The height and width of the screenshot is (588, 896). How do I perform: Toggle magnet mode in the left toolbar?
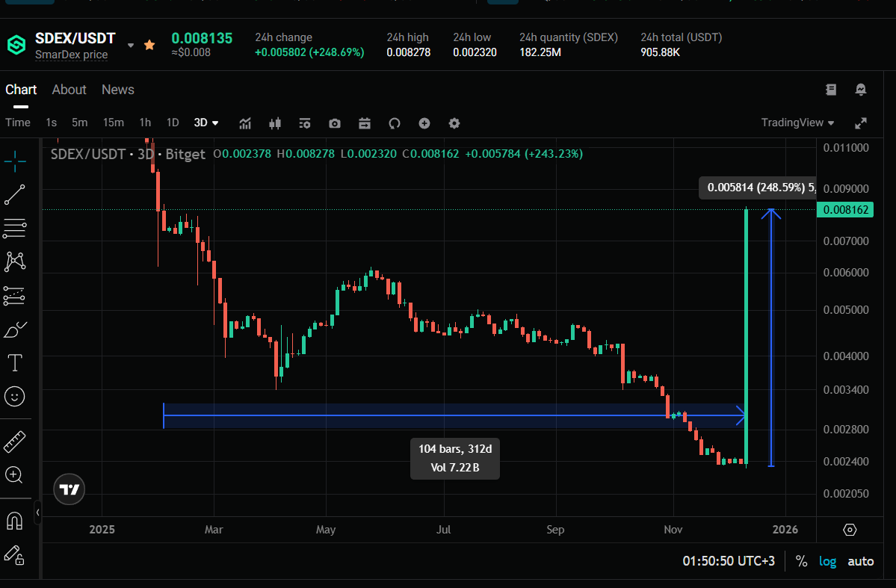(x=15, y=521)
